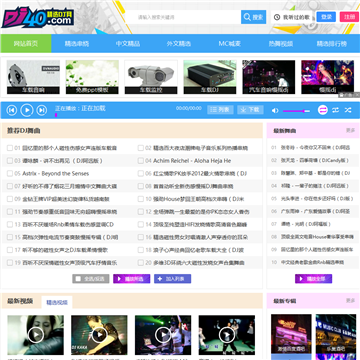Mute sound using the speaker icon
360x360 pixels.
click(275, 111)
